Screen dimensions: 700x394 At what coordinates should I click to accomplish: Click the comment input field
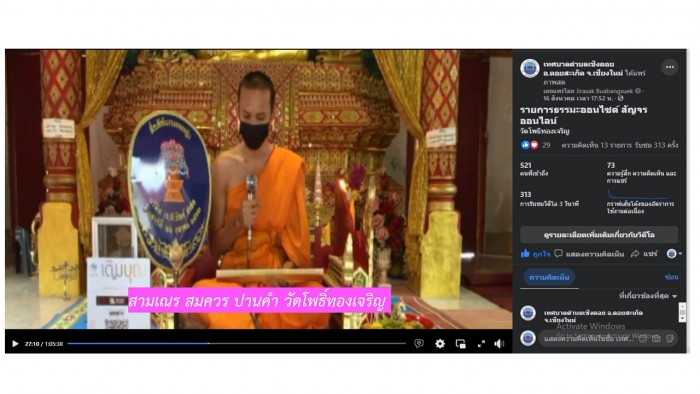(608, 339)
